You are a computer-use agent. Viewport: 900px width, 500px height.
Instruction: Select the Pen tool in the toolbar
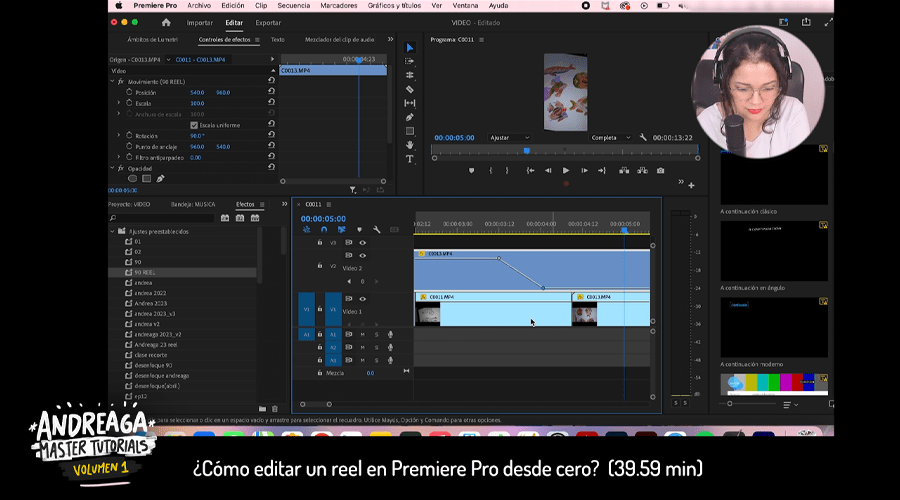click(410, 117)
